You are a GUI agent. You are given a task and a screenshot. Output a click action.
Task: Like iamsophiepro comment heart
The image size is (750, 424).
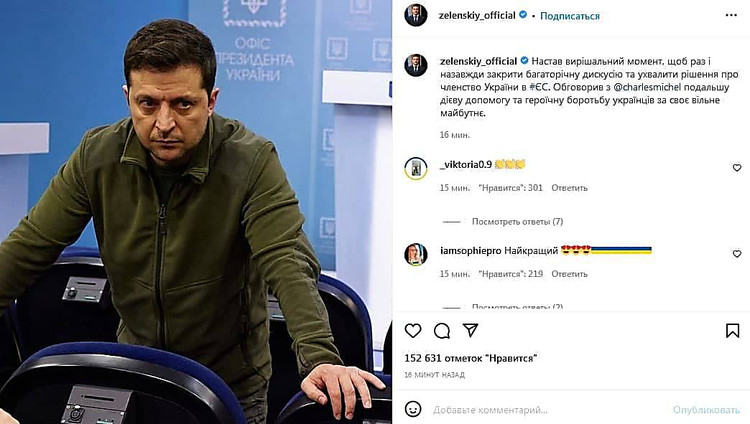coord(737,254)
